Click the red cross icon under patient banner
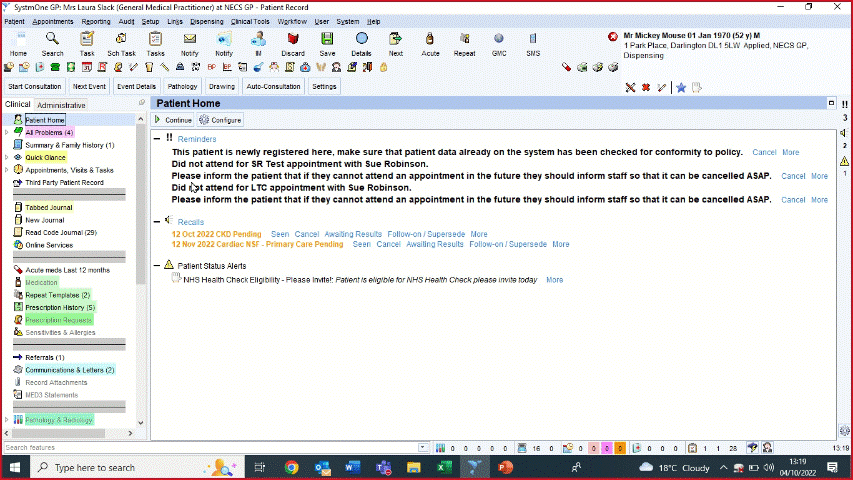 point(646,87)
